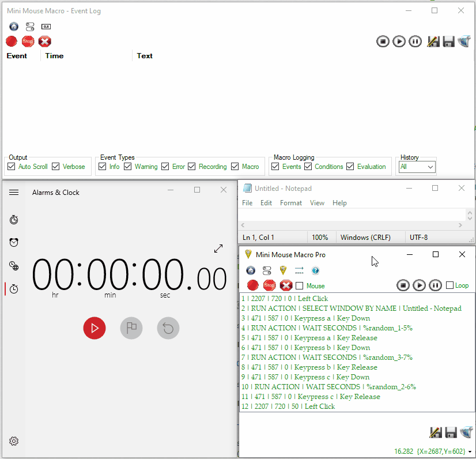Image resolution: width=476 pixels, height=459 pixels.
Task: Open the History dropdown set to All
Action: tap(417, 167)
